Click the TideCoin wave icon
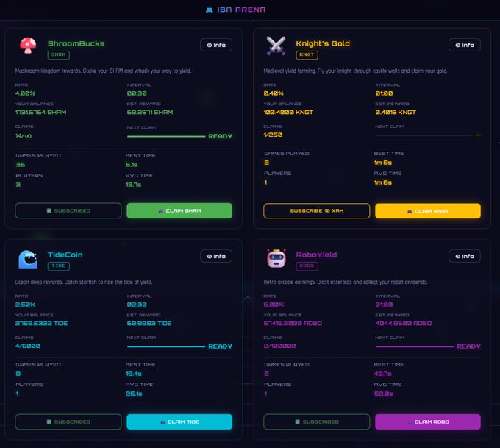This screenshot has height=448, width=500. click(28, 259)
